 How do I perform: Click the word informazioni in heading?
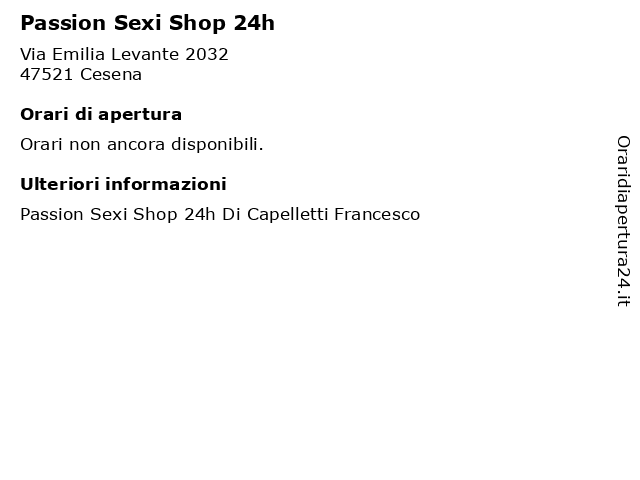pyautogui.click(x=166, y=184)
